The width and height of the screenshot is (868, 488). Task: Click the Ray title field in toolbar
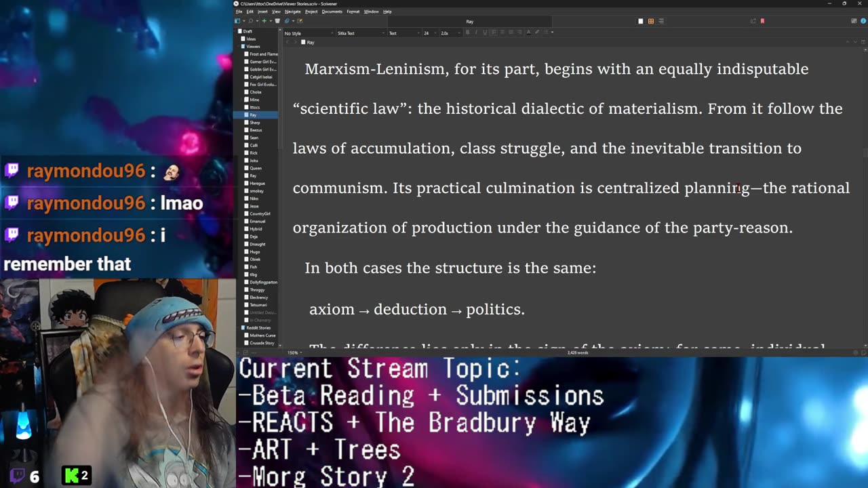point(469,22)
